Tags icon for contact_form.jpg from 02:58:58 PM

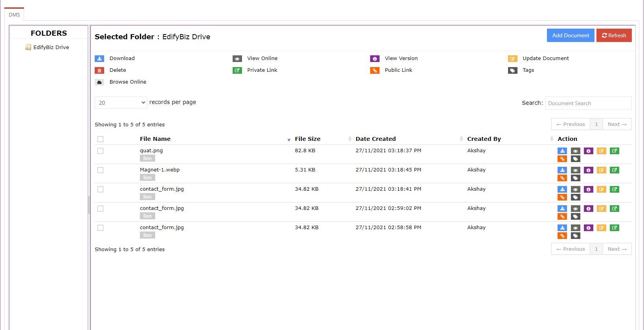[575, 236]
